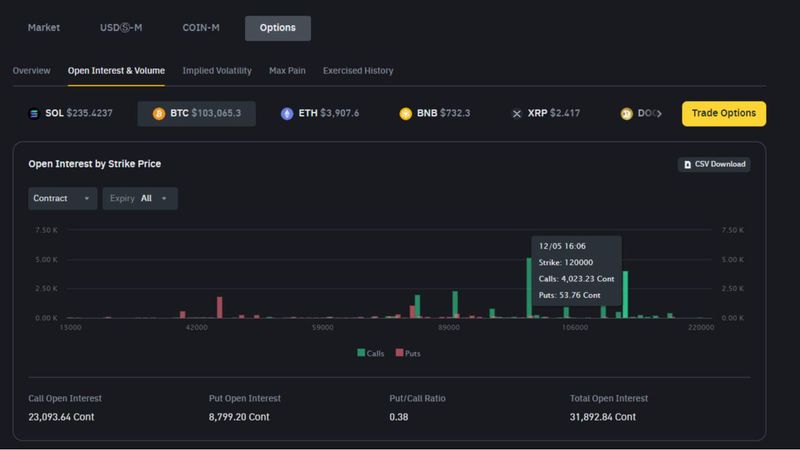Open the Exercised History sub-tab
The image size is (800, 450).
pyautogui.click(x=358, y=70)
